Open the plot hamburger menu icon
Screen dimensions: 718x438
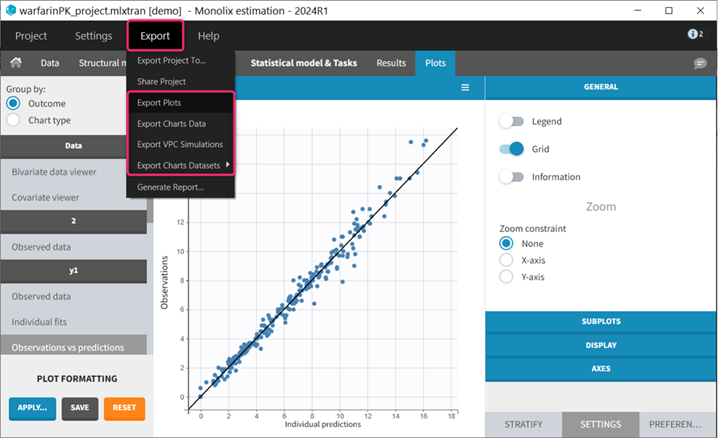click(464, 88)
